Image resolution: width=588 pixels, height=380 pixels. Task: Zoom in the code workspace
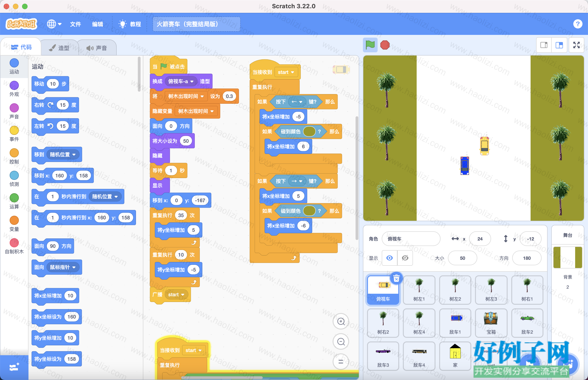[341, 321]
